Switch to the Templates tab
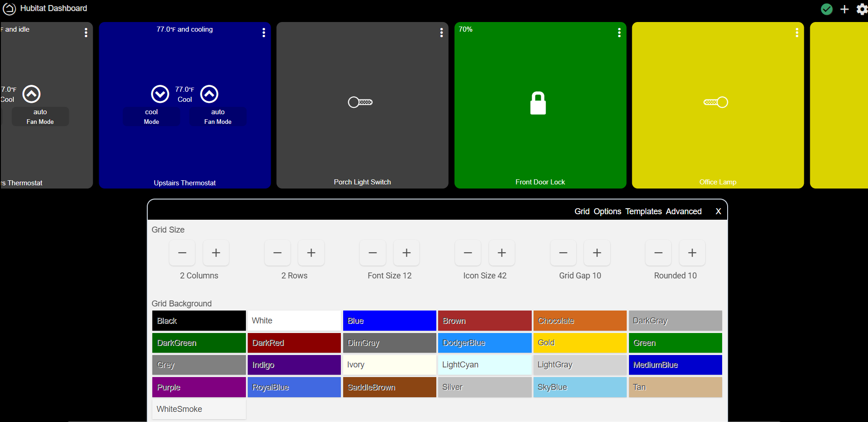The image size is (868, 422). point(643,211)
